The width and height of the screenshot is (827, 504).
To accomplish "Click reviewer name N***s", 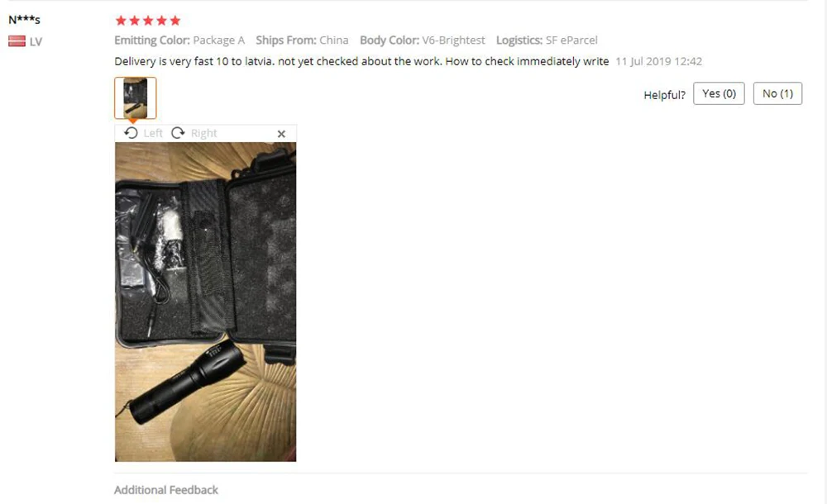I will [x=24, y=20].
